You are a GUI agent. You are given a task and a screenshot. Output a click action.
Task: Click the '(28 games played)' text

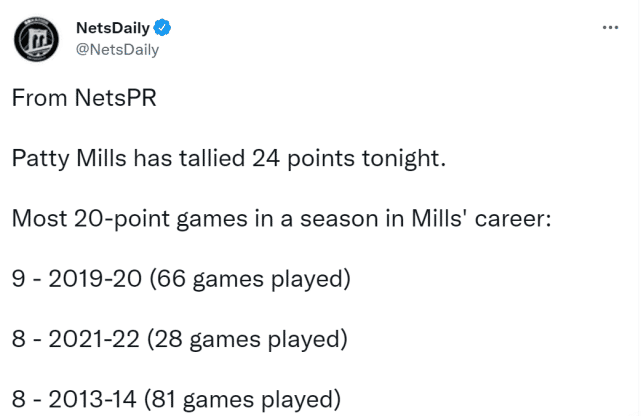[247, 338]
